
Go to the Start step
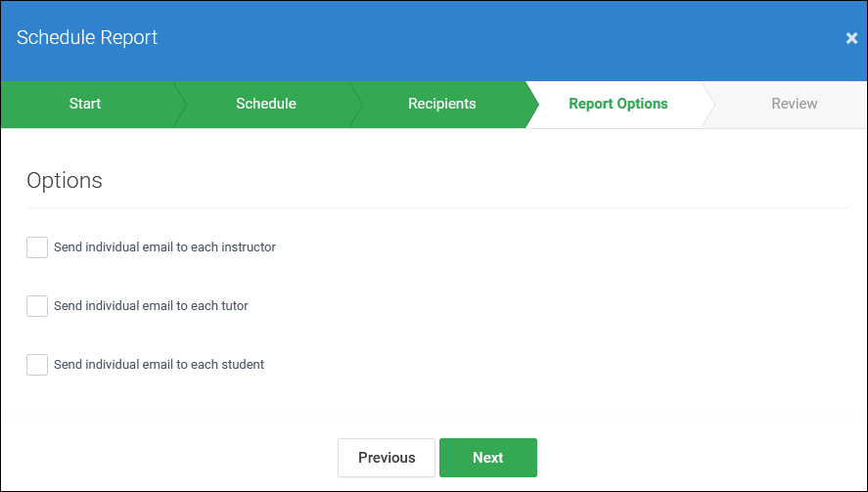(x=85, y=104)
